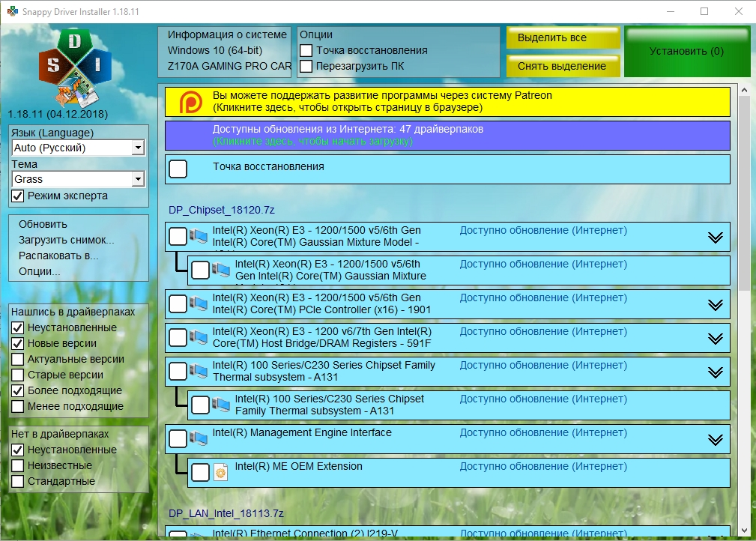This screenshot has width=756, height=541.
Task: Click the blue internet updates download banner
Action: tap(447, 136)
